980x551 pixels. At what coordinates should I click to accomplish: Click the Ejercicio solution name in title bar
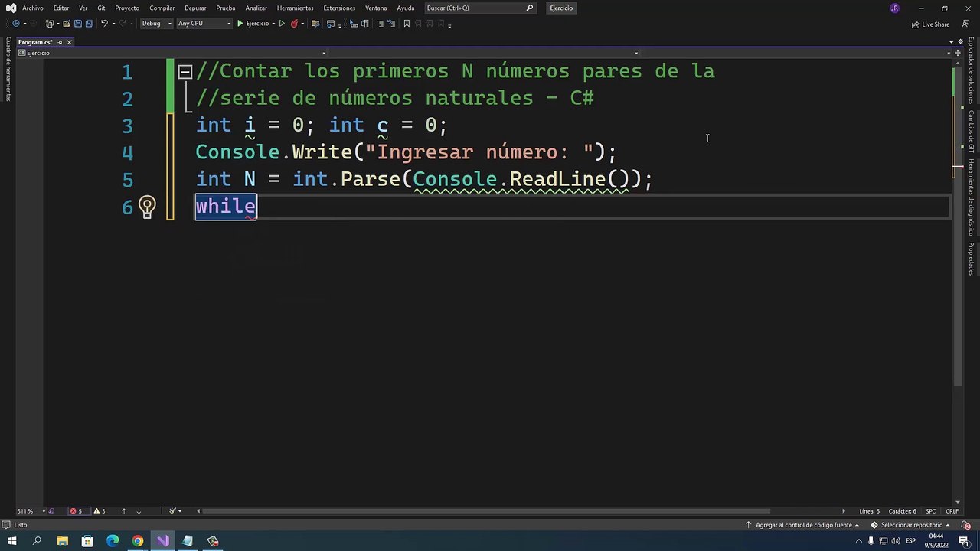[x=561, y=8]
